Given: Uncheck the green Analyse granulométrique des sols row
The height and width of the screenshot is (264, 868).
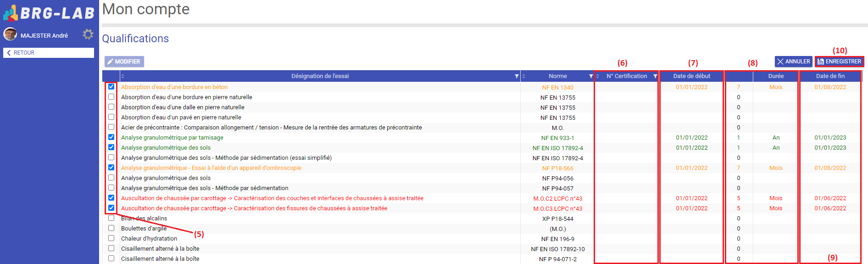Looking at the screenshot, I should click(111, 147).
